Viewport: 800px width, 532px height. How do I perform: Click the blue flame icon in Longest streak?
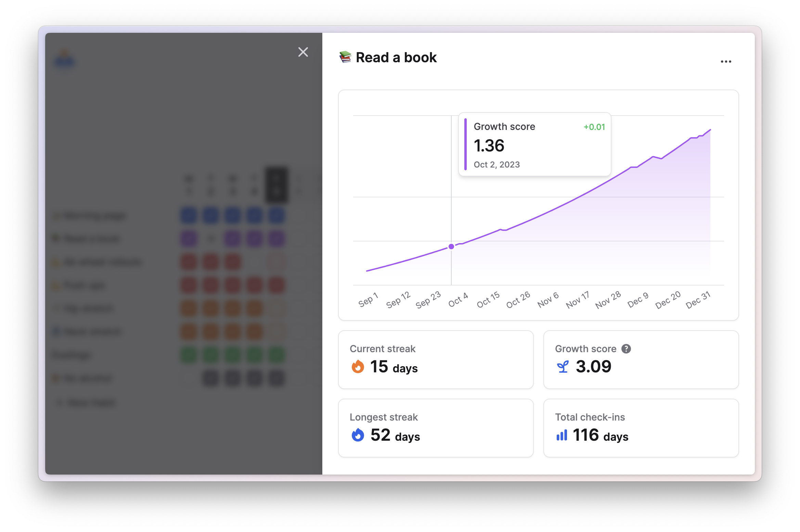358,435
